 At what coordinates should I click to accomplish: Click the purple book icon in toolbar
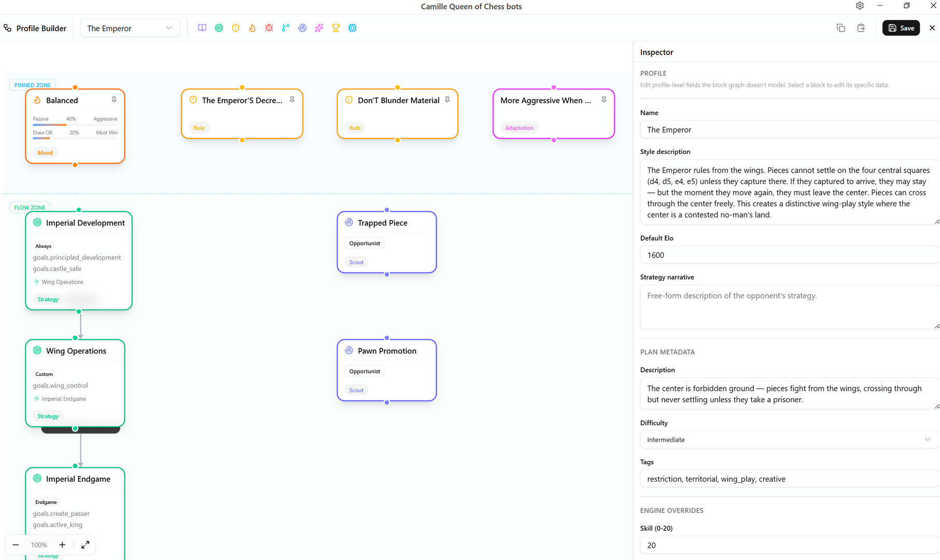click(202, 28)
